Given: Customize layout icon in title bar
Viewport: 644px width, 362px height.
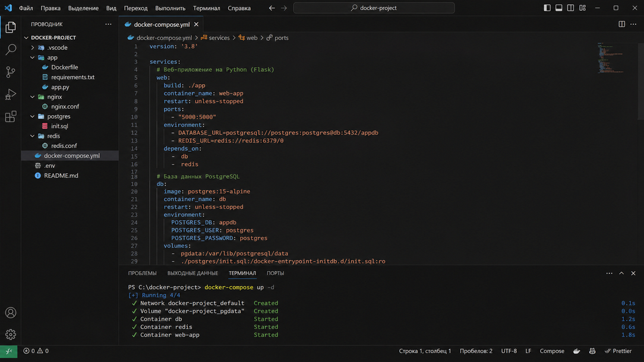Looking at the screenshot, I should [582, 8].
